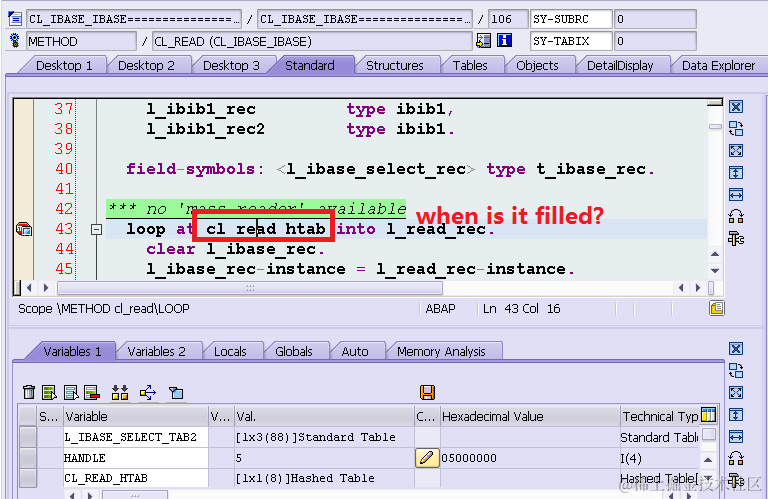Switch to the Desktop 3 tab
Image resolution: width=768 pixels, height=499 pixels.
231,66
